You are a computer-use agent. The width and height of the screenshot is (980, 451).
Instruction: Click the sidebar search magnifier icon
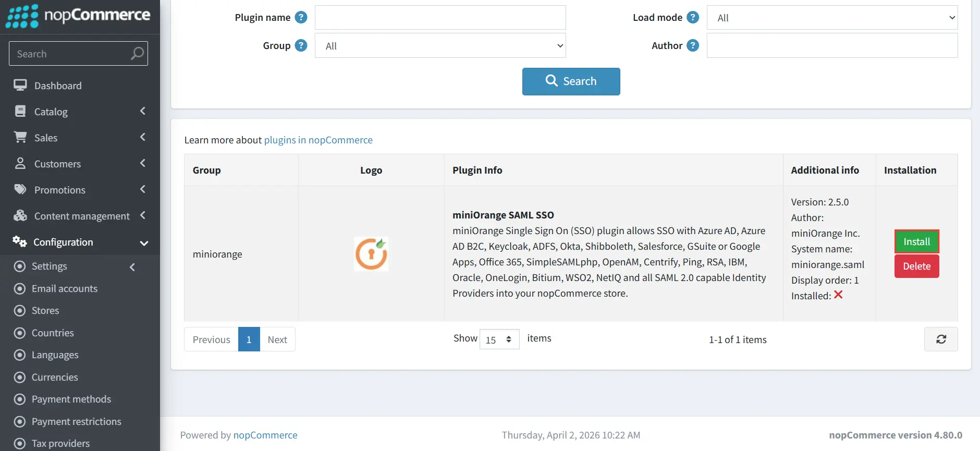(x=137, y=53)
